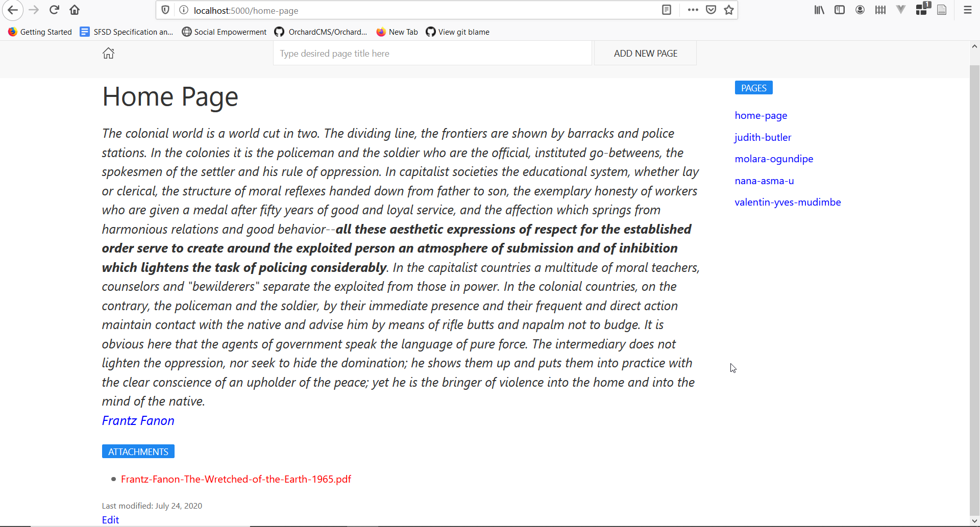This screenshot has width=980, height=527.
Task: Click scrollbar down arrow
Action: coord(974,521)
